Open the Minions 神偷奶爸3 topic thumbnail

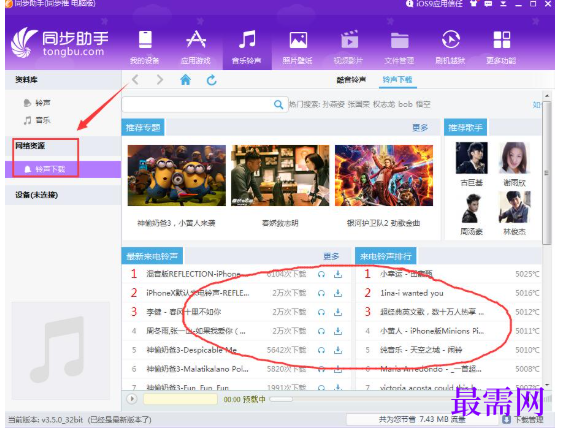click(177, 176)
